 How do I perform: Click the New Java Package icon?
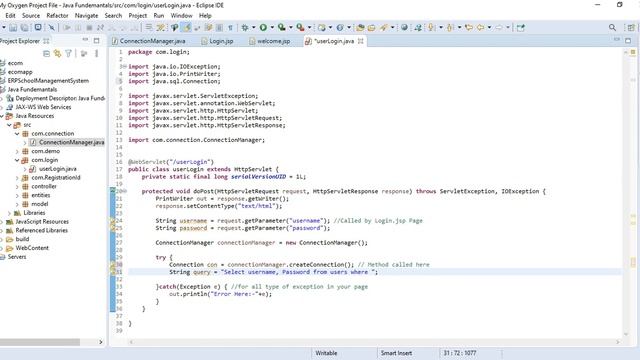point(322,28)
